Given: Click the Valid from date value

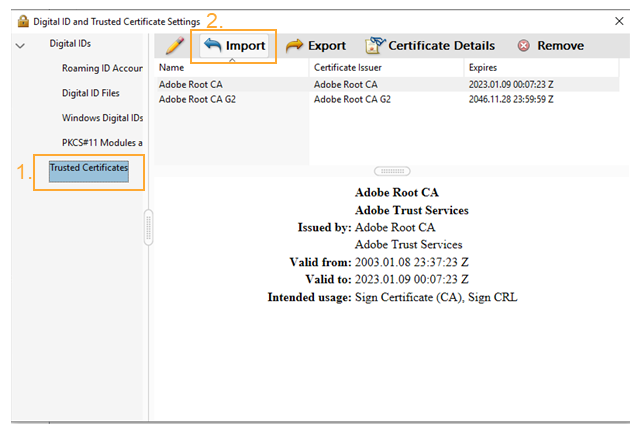Looking at the screenshot, I should (x=412, y=262).
